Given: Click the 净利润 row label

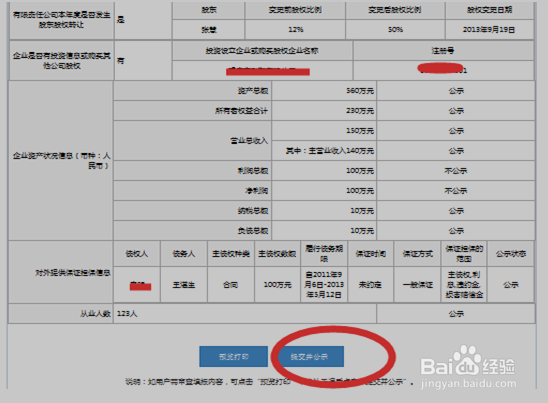Looking at the screenshot, I should pos(257,190).
